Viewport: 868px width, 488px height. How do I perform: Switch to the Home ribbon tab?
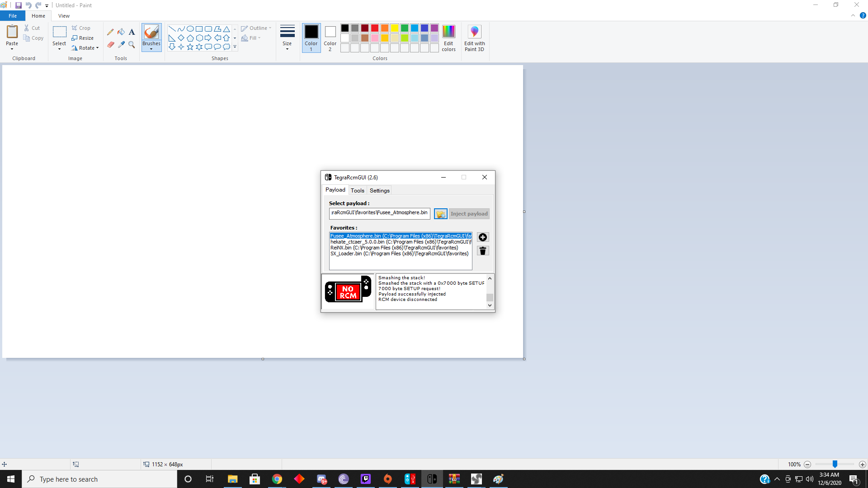38,16
